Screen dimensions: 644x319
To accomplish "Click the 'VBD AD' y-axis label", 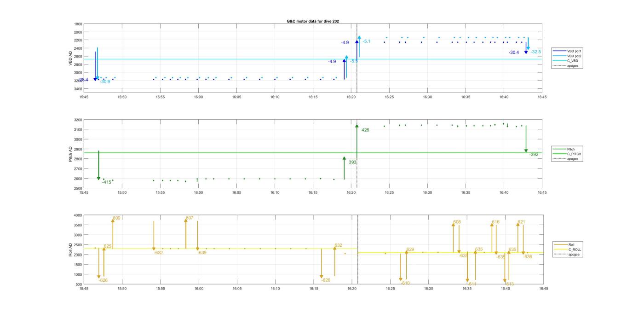I will (71, 58).
